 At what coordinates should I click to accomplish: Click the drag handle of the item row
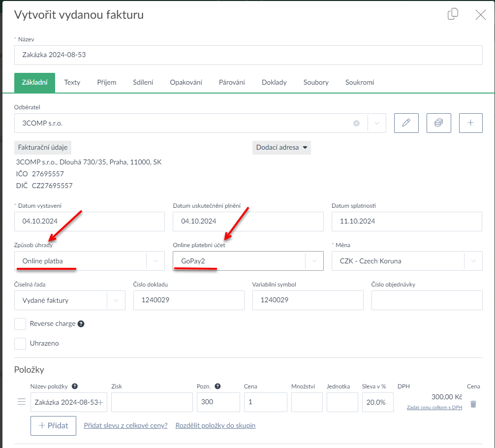coord(21,402)
